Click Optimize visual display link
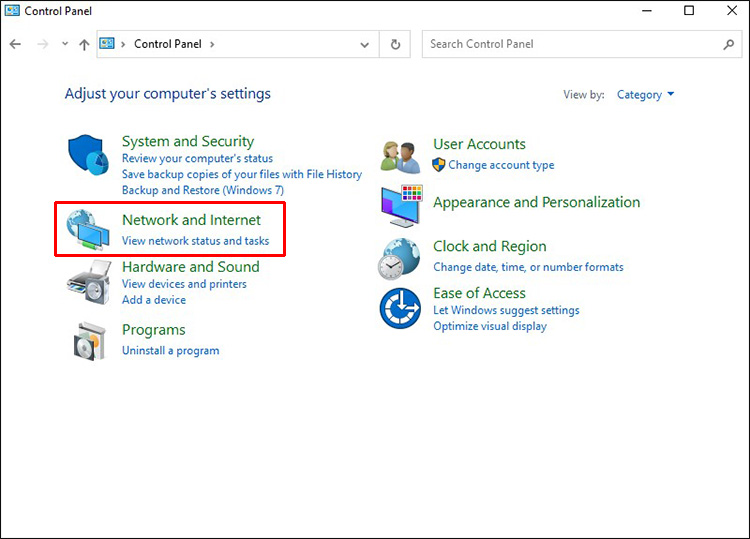The height and width of the screenshot is (539, 750). (x=490, y=326)
